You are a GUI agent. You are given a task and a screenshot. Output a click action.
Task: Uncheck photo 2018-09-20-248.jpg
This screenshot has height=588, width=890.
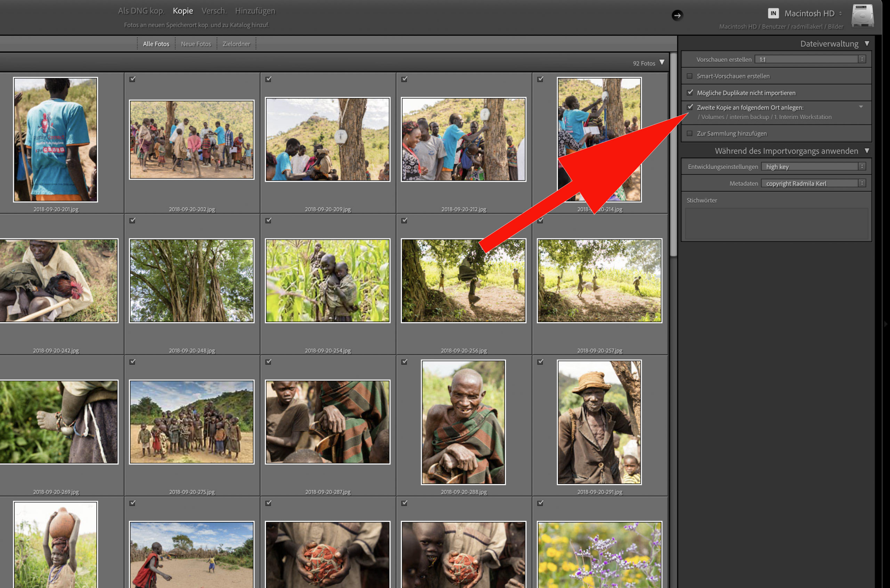[132, 220]
